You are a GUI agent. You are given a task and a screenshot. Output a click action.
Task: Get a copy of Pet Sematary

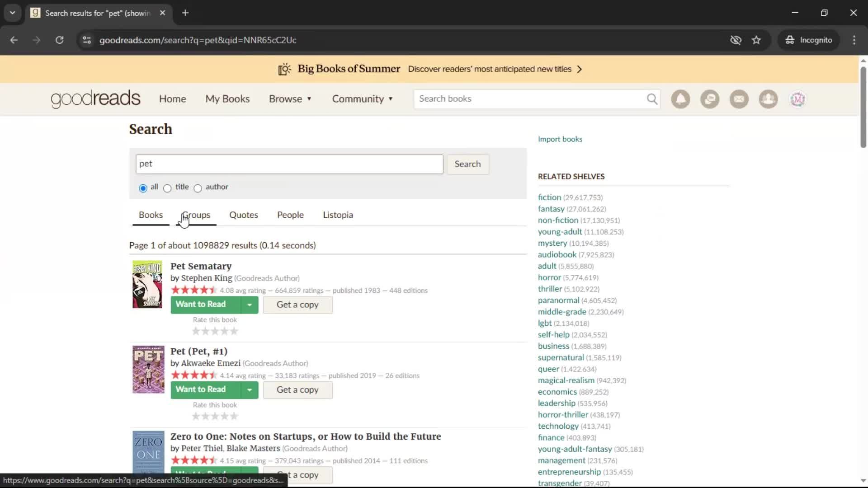pyautogui.click(x=297, y=305)
